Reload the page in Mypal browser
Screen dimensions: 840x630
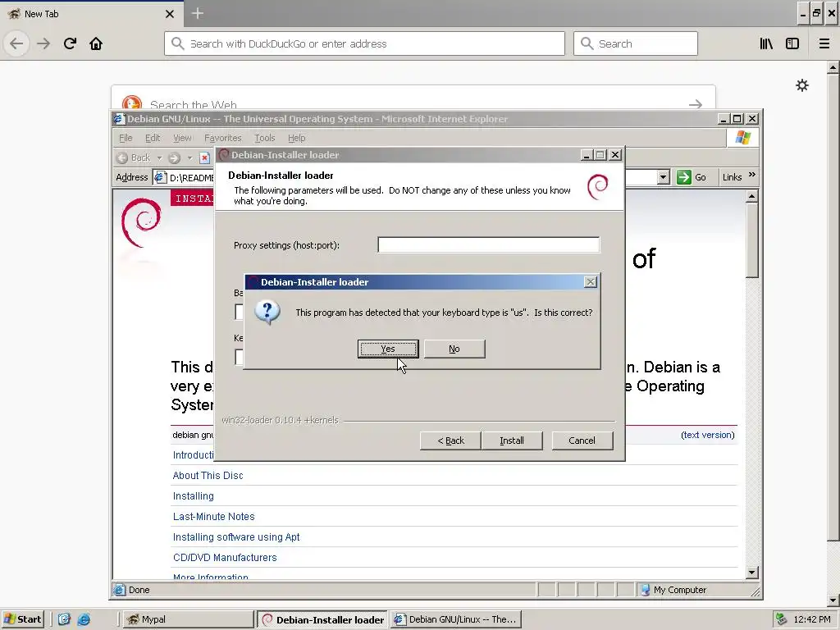click(70, 43)
